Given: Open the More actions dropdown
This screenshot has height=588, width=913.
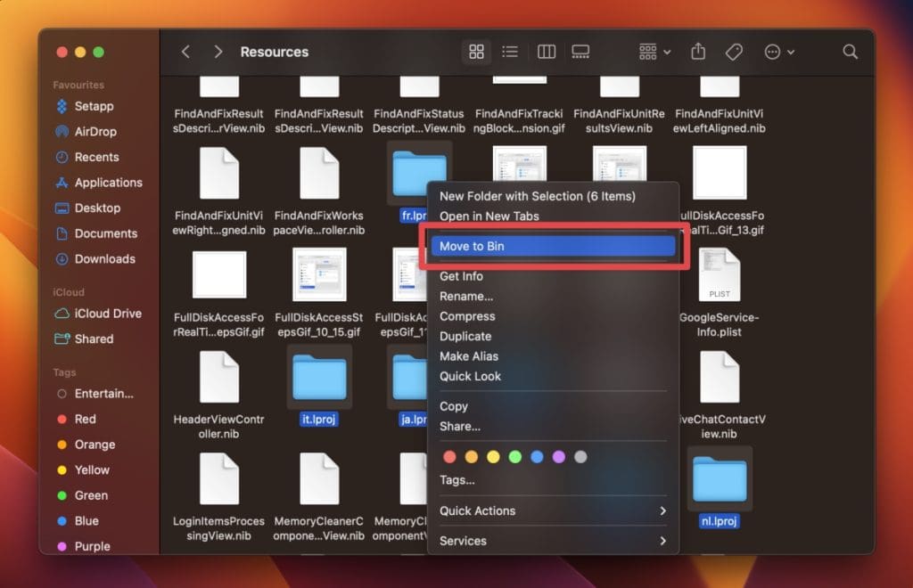Looking at the screenshot, I should point(779,52).
